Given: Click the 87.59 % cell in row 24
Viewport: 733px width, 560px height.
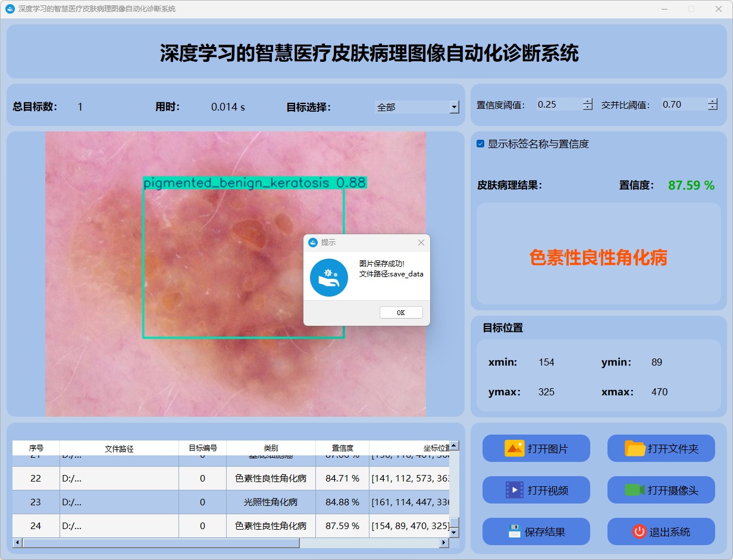Looking at the screenshot, I should point(343,526).
